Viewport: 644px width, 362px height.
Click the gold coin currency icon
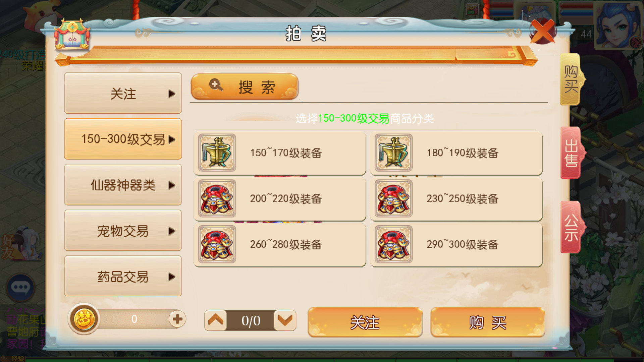(84, 319)
